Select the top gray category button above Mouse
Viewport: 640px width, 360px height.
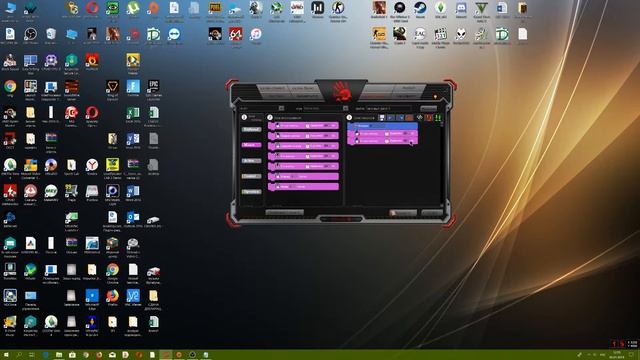pos(251,129)
